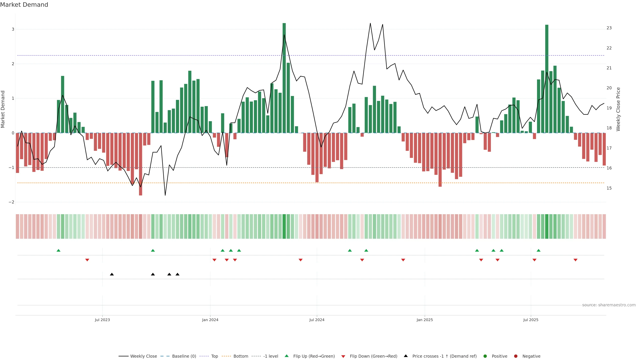Image resolution: width=644 pixels, height=362 pixels.
Task: Click the green flip-up marker right after Jul 2025
Action: click(539, 250)
